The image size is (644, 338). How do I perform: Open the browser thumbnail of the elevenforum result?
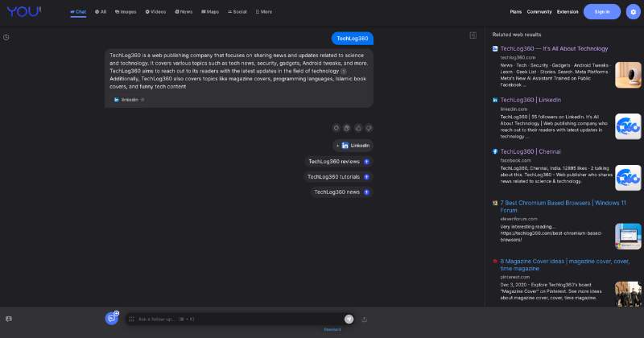628,236
